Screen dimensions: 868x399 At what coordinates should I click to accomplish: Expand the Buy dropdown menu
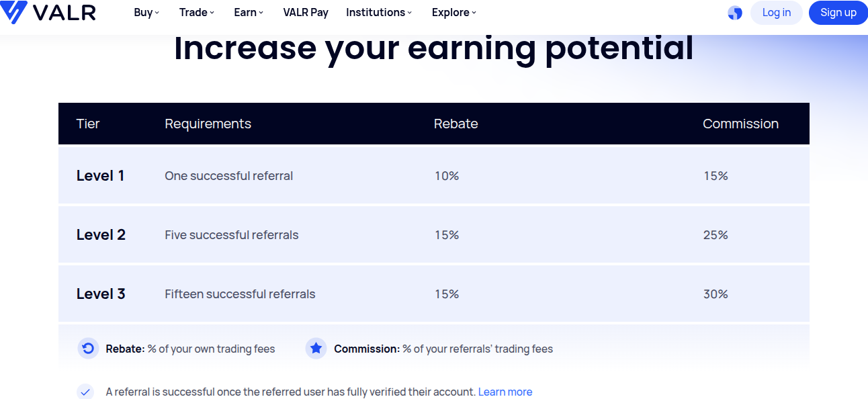[x=146, y=12]
